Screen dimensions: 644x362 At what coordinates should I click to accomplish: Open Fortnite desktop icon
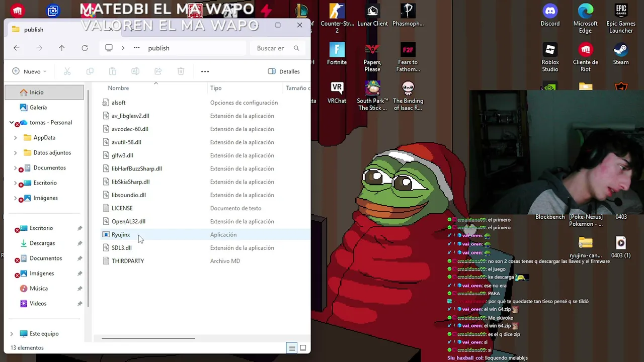point(337,54)
